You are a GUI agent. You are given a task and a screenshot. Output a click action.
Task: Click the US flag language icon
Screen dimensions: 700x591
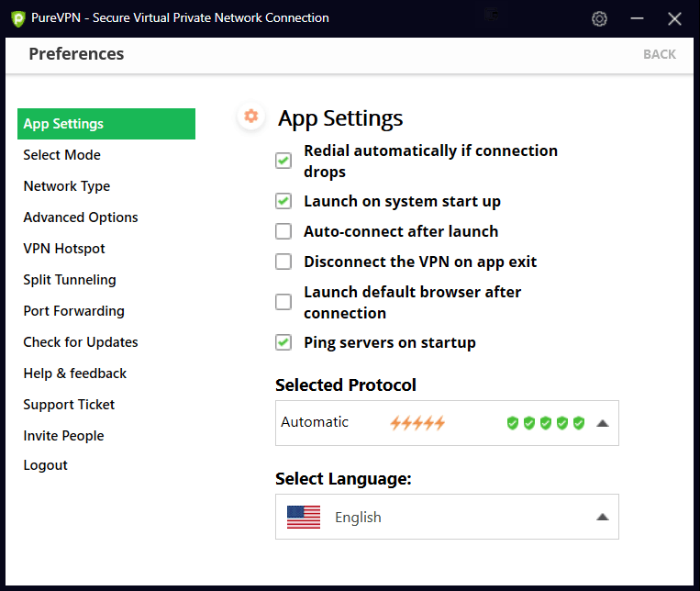coord(304,517)
